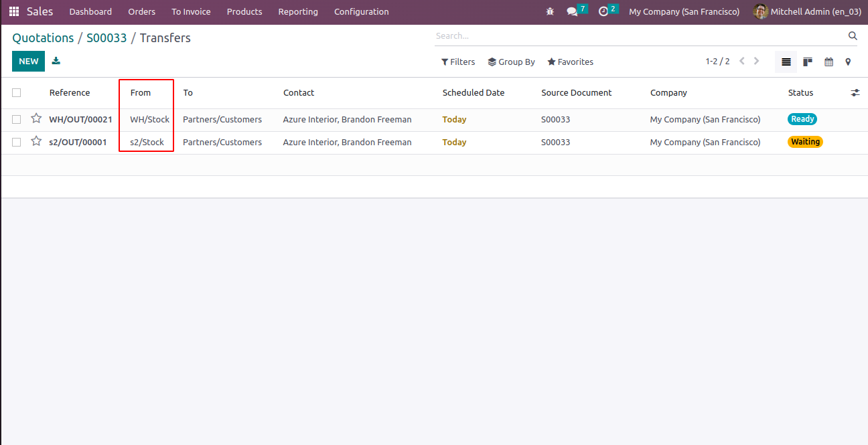This screenshot has width=868, height=445.
Task: Expand the Filters dropdown
Action: coord(458,62)
